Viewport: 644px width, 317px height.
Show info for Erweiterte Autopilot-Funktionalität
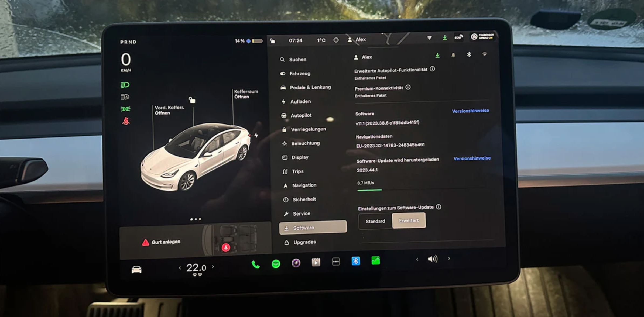[x=432, y=69]
